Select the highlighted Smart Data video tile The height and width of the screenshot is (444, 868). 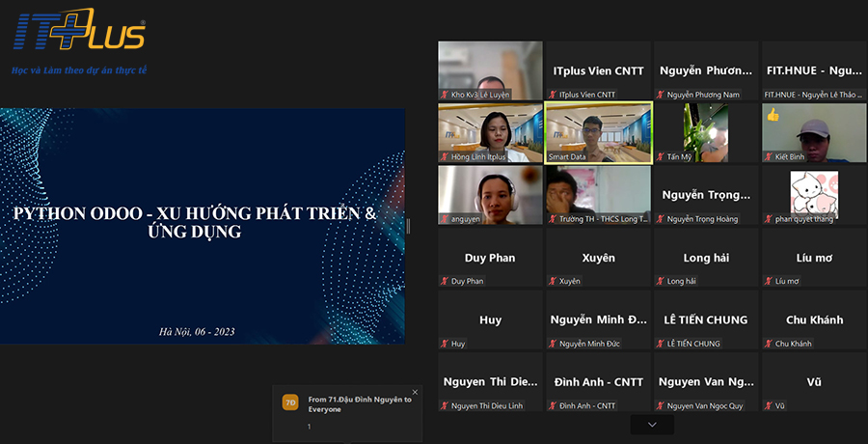coord(598,132)
